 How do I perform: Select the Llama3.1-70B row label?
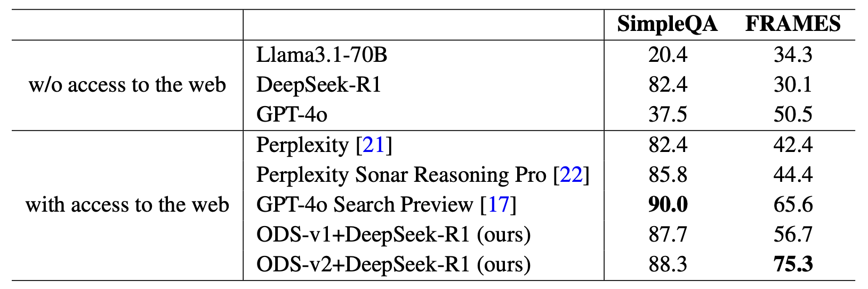[322, 55]
